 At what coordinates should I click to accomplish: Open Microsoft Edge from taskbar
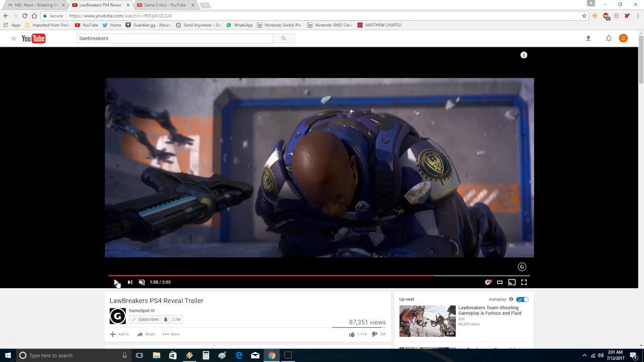tap(239, 355)
